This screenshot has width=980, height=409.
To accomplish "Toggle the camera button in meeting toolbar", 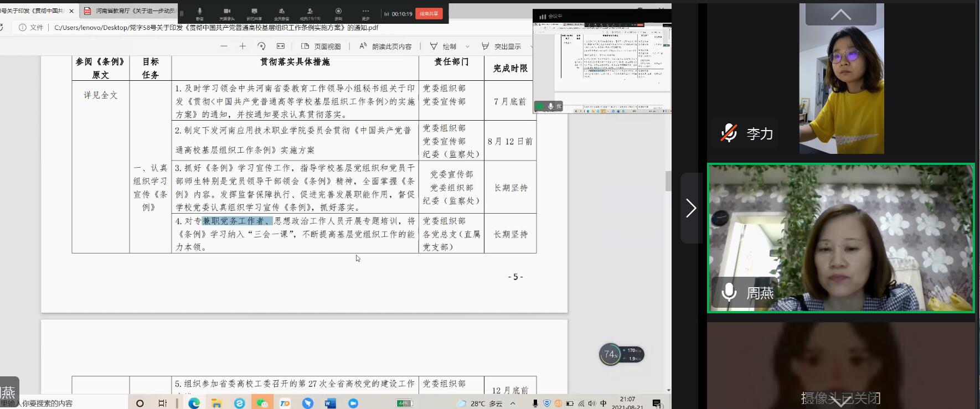I will (226, 13).
